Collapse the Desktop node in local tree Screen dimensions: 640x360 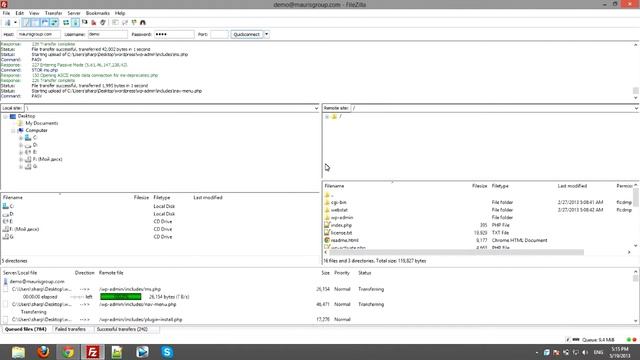(x=5, y=116)
